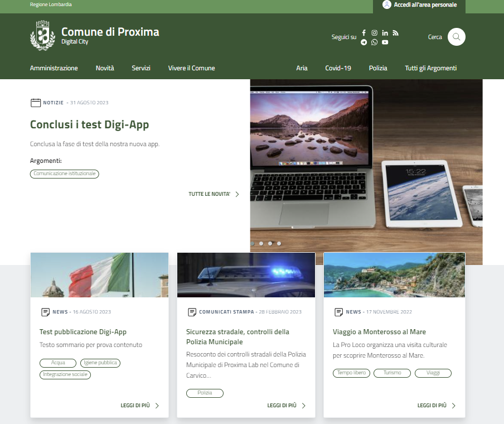The height and width of the screenshot is (424, 504).
Task: Open the Servizi menu item
Action: [x=141, y=68]
